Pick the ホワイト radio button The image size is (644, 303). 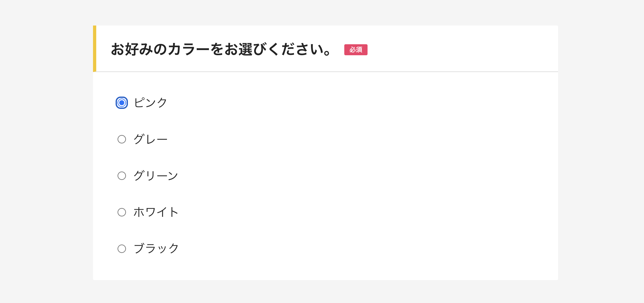click(x=122, y=212)
